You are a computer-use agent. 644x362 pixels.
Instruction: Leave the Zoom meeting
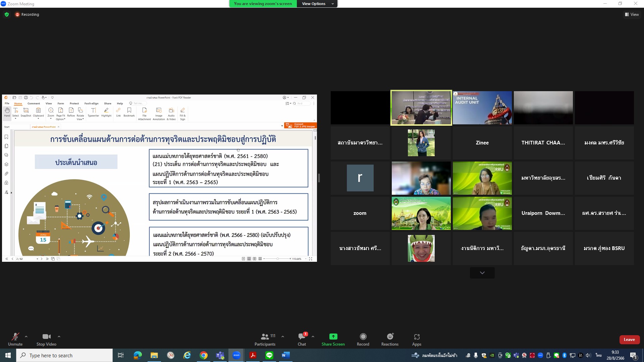tap(629, 340)
